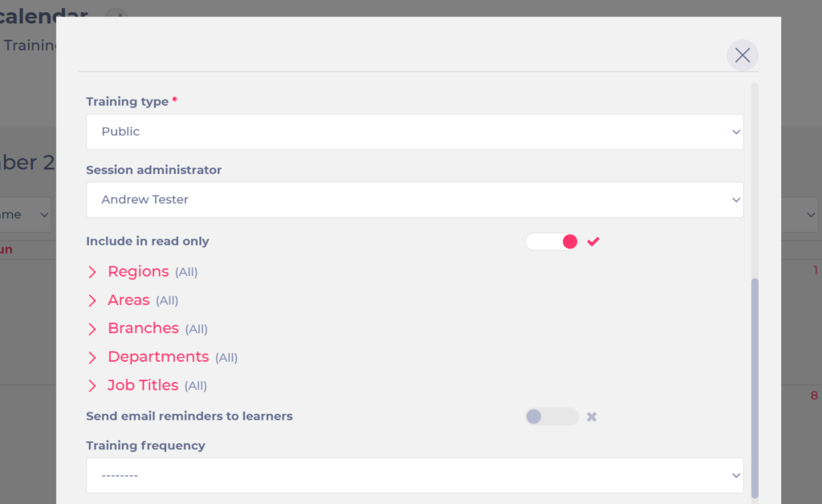Click the Branches link text
The width and height of the screenshot is (822, 504).
point(144,328)
